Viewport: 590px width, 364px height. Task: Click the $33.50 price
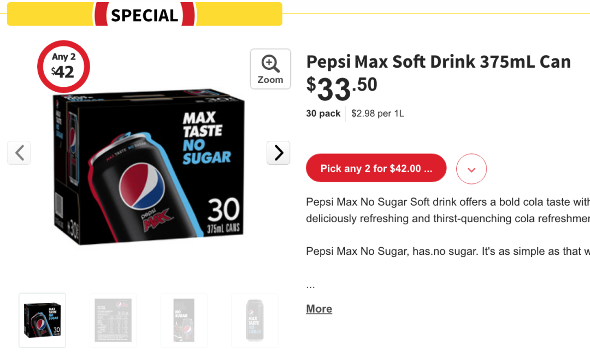click(342, 88)
